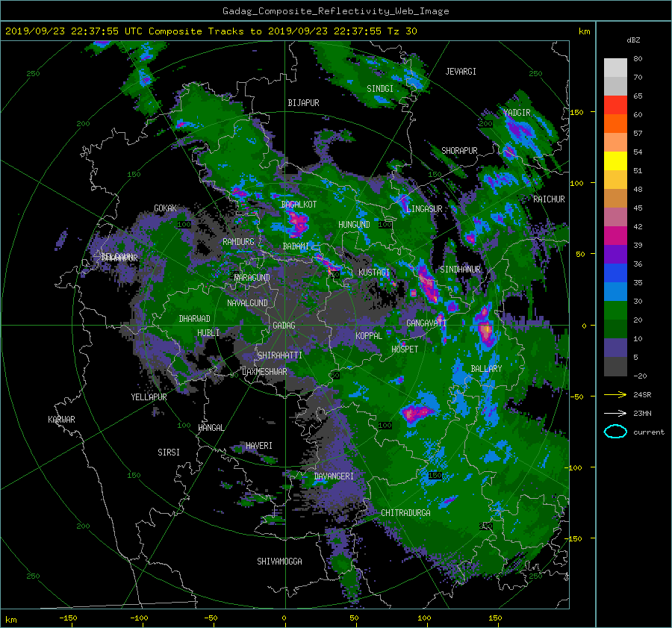
Task: Click the strong echo core above BALLARY
Action: tap(485, 329)
